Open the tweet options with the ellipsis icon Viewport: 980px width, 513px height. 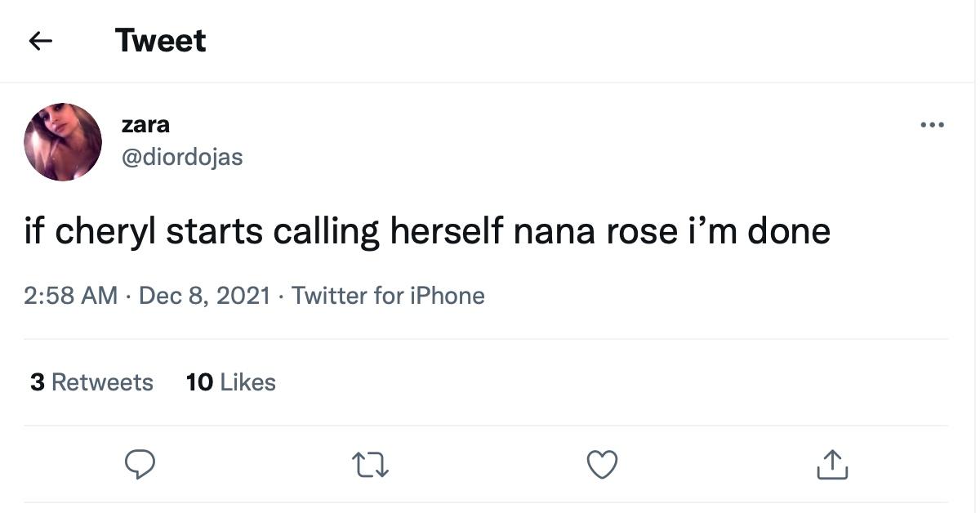click(x=931, y=124)
